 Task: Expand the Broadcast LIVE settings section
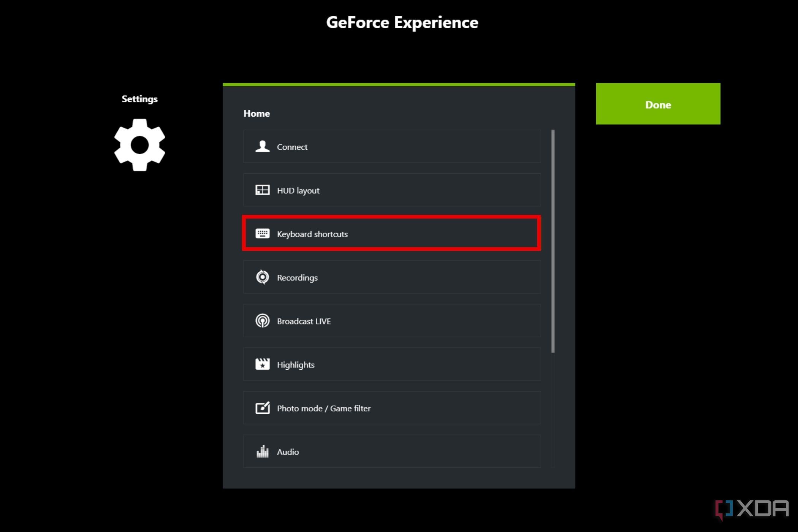click(x=392, y=321)
